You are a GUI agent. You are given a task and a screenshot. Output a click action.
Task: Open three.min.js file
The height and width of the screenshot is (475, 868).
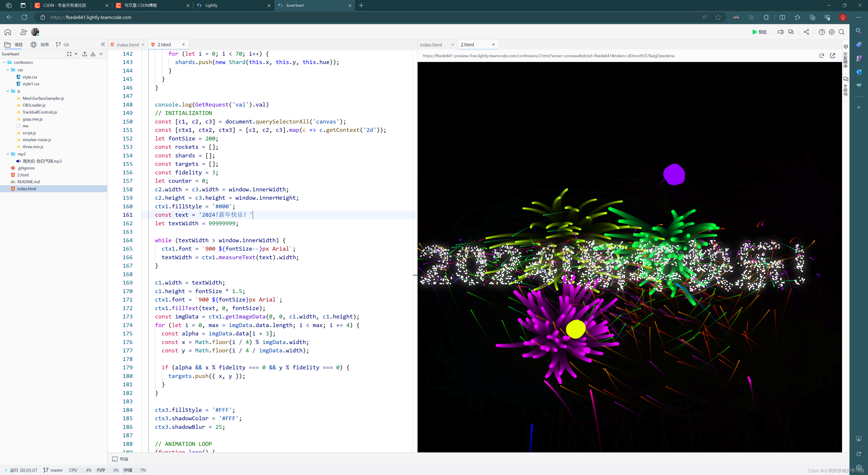click(33, 147)
